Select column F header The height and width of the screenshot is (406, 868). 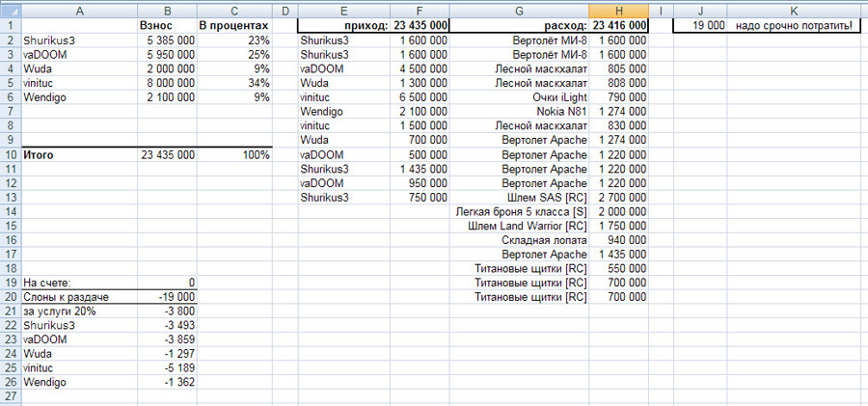click(x=420, y=11)
